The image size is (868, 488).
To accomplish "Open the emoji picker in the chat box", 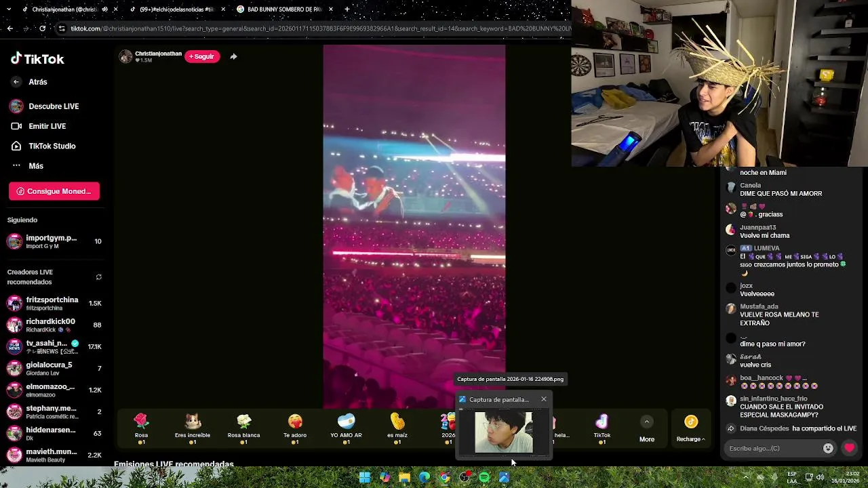I will (x=828, y=448).
